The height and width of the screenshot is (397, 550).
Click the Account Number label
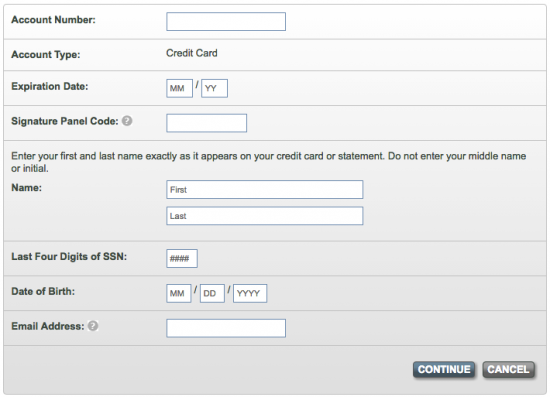53,20
